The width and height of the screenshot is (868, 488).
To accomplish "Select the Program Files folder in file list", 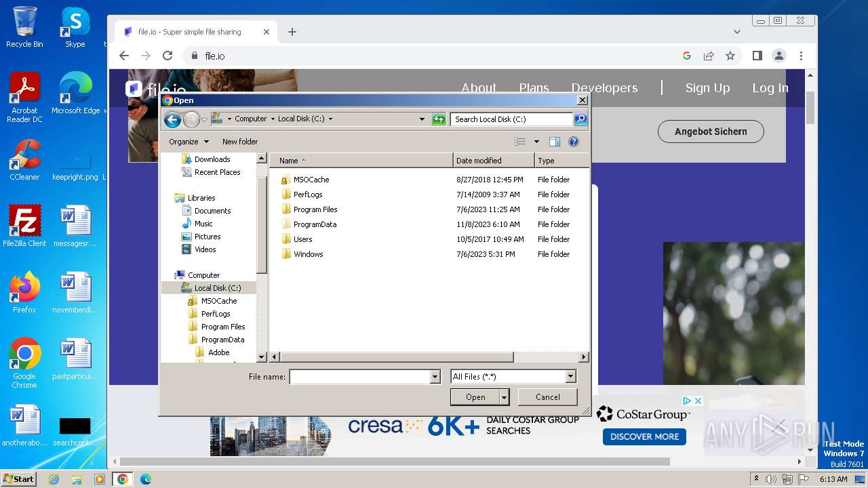I will (x=315, y=209).
